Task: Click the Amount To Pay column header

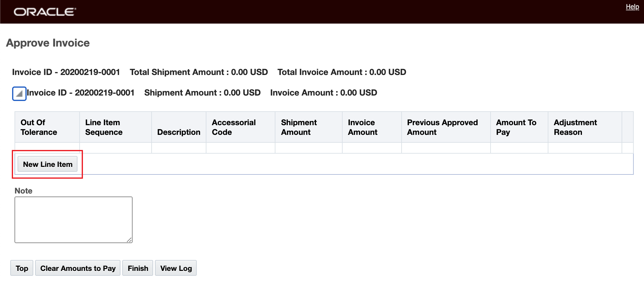Action: coord(516,127)
